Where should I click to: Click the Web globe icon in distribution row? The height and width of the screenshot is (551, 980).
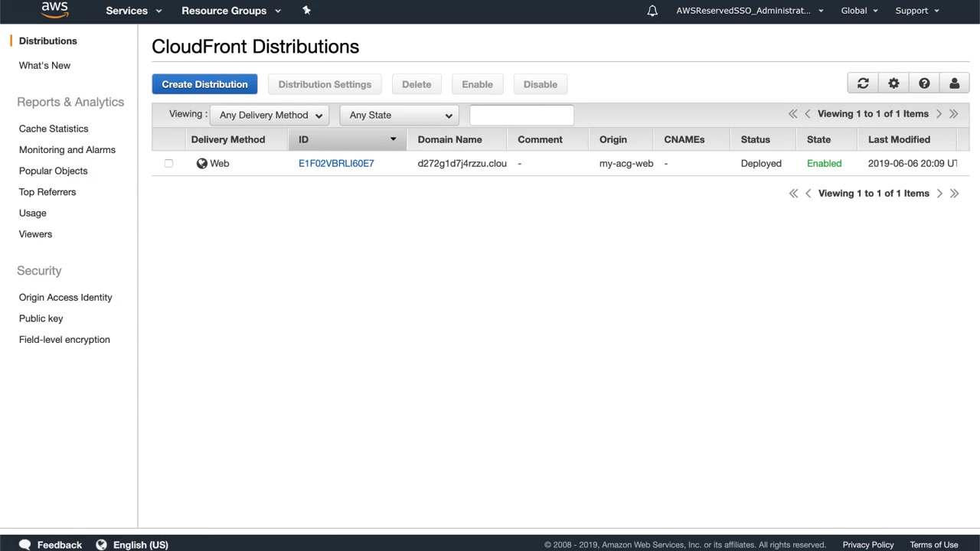[x=202, y=163]
